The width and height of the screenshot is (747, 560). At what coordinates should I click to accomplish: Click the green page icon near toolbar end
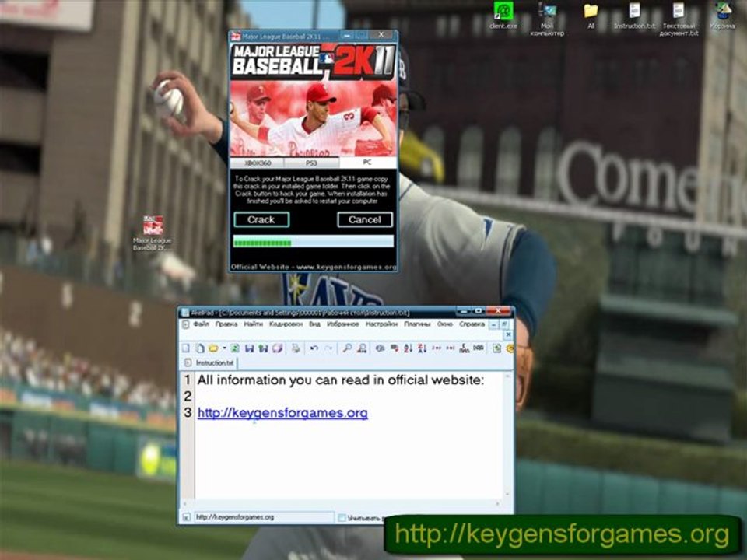click(496, 348)
